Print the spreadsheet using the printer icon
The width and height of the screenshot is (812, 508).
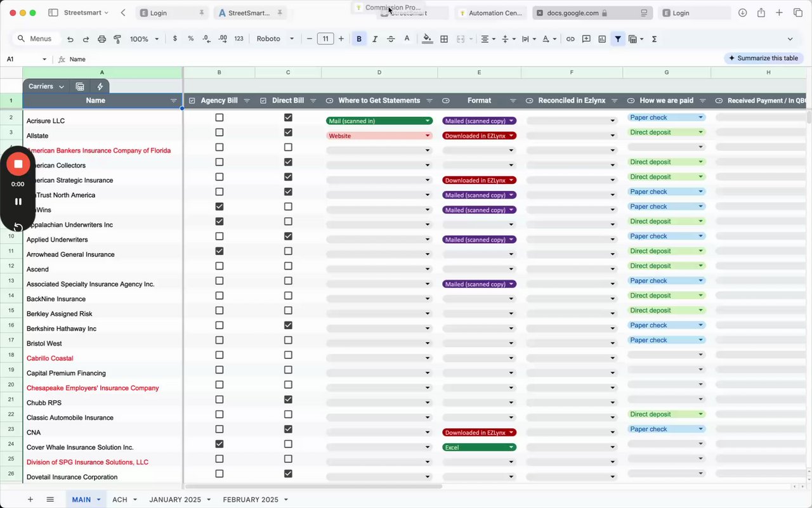click(101, 39)
